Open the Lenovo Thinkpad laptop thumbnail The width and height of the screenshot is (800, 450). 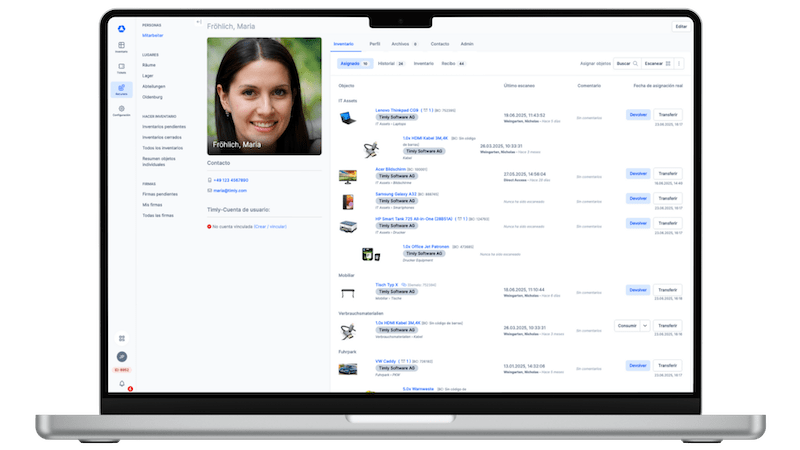348,118
